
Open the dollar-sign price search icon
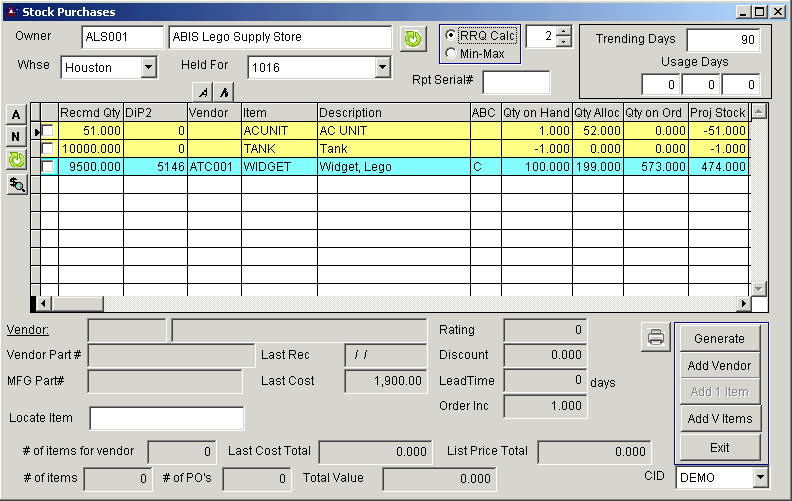coord(15,184)
